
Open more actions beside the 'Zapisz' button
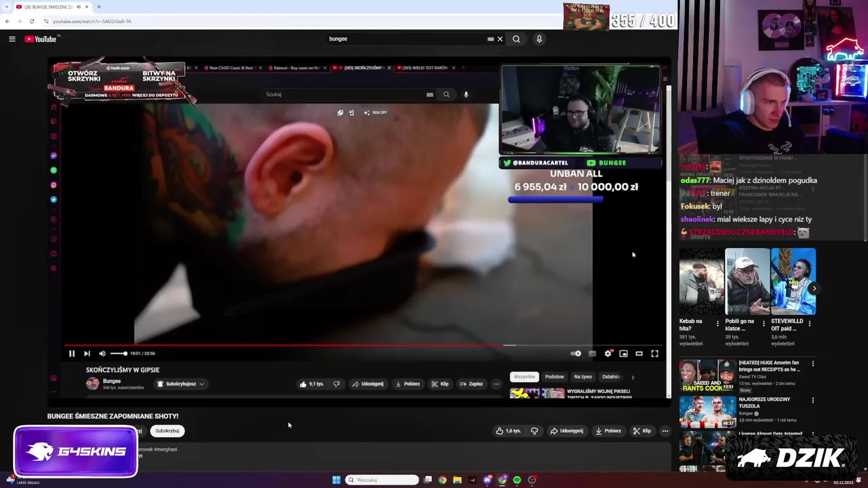[496, 384]
